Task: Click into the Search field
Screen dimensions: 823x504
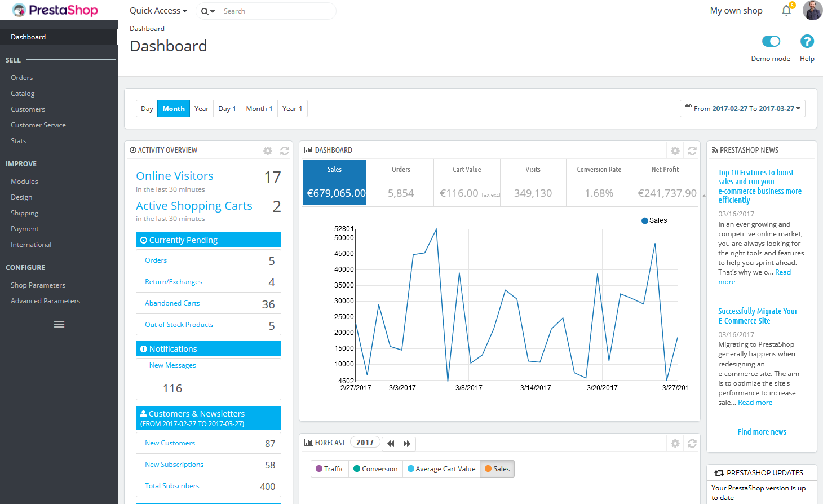Action: [x=276, y=11]
